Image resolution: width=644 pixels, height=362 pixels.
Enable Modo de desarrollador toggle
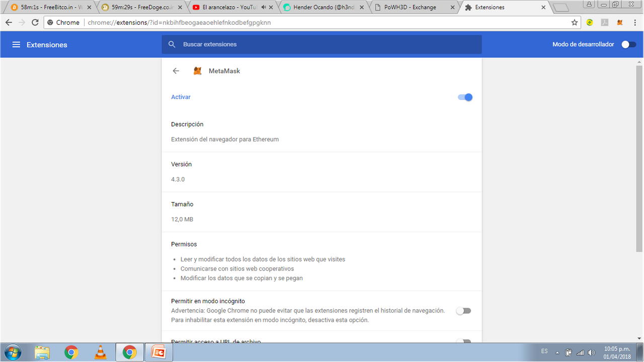point(628,44)
